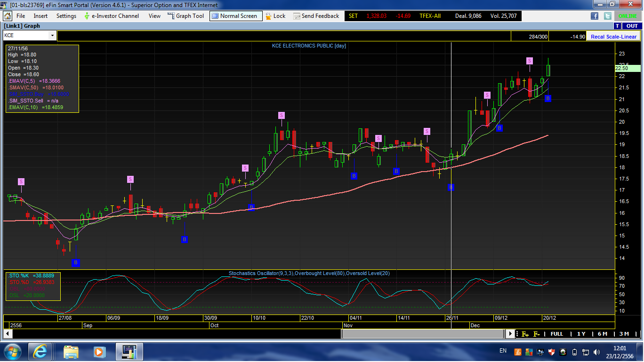Click the KCE symbol input field

26,36
